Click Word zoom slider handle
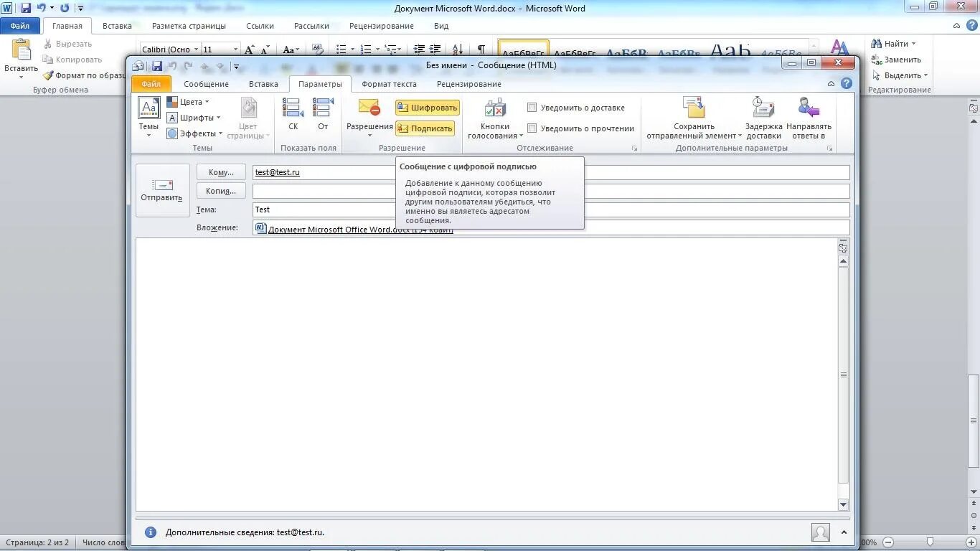This screenshot has height=551, width=980. [930, 542]
